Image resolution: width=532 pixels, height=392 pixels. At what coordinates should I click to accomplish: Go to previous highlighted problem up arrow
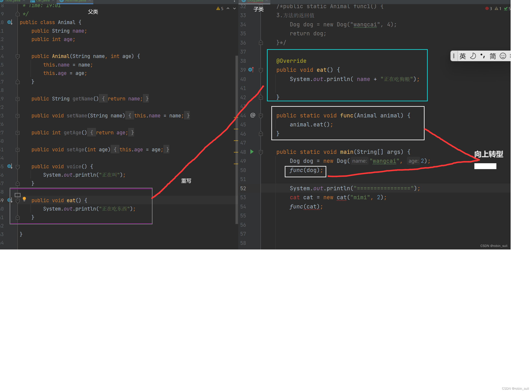coord(228,9)
